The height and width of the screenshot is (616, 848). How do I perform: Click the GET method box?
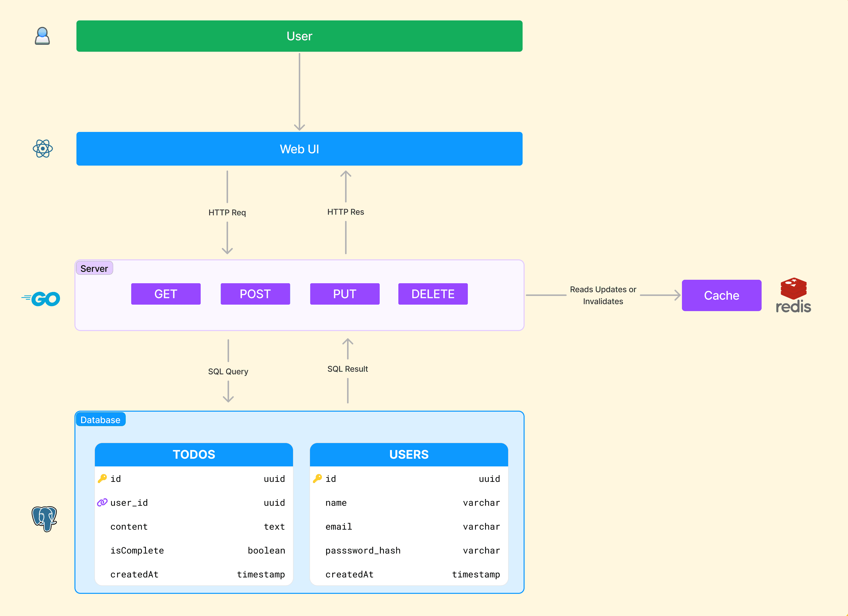166,294
